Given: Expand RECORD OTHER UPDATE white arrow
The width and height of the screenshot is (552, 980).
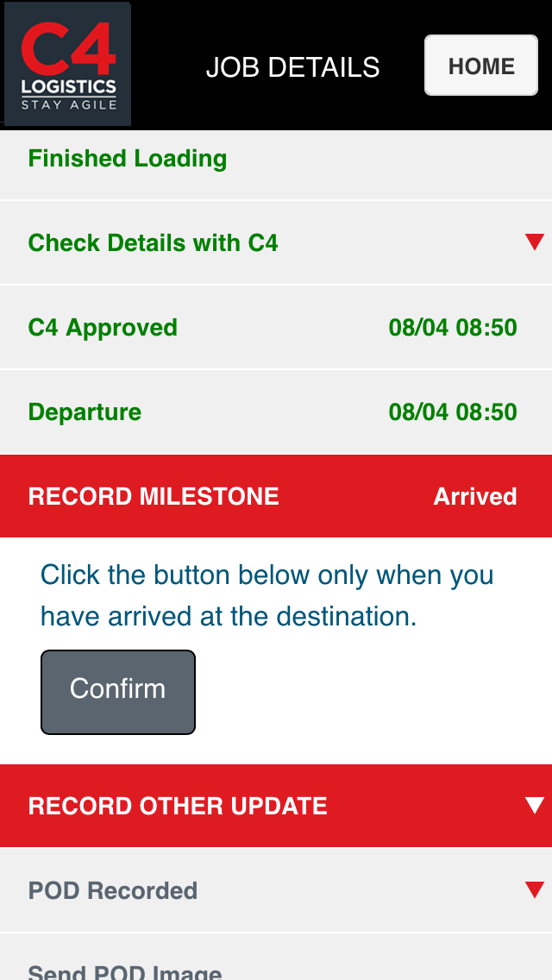Looking at the screenshot, I should [534, 806].
